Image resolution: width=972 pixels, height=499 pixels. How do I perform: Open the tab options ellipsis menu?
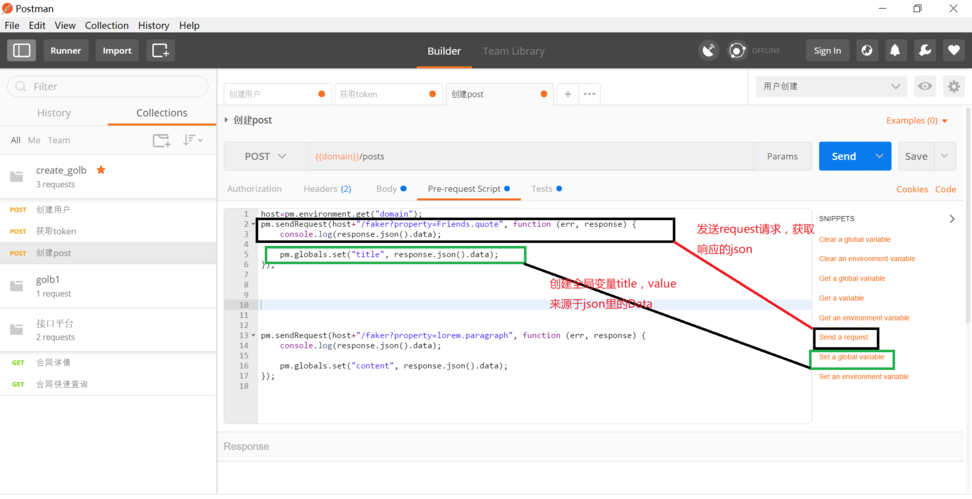point(590,94)
